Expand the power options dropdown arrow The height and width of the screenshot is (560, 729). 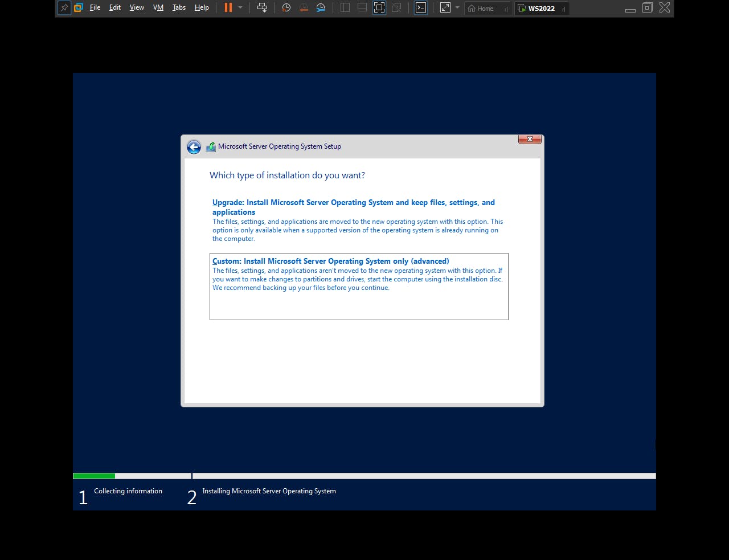click(240, 8)
